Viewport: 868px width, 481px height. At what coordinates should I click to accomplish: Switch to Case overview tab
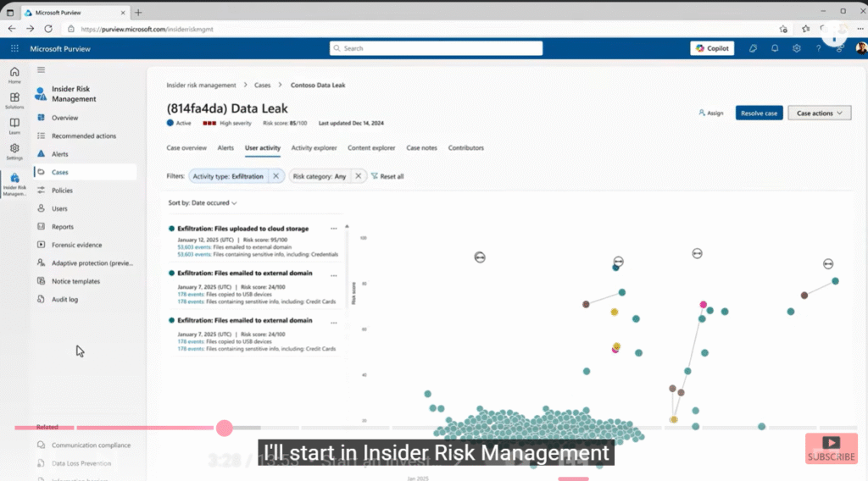tap(186, 147)
